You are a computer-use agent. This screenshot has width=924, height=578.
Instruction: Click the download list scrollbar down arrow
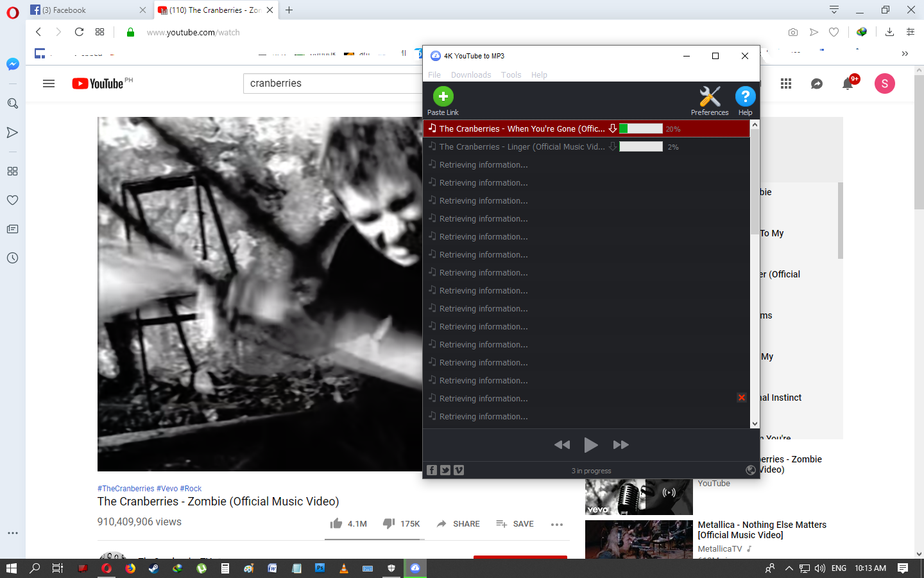(x=755, y=424)
